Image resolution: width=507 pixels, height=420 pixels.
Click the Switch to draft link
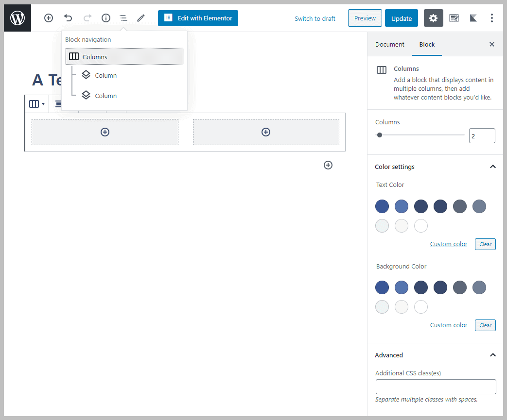(315, 18)
